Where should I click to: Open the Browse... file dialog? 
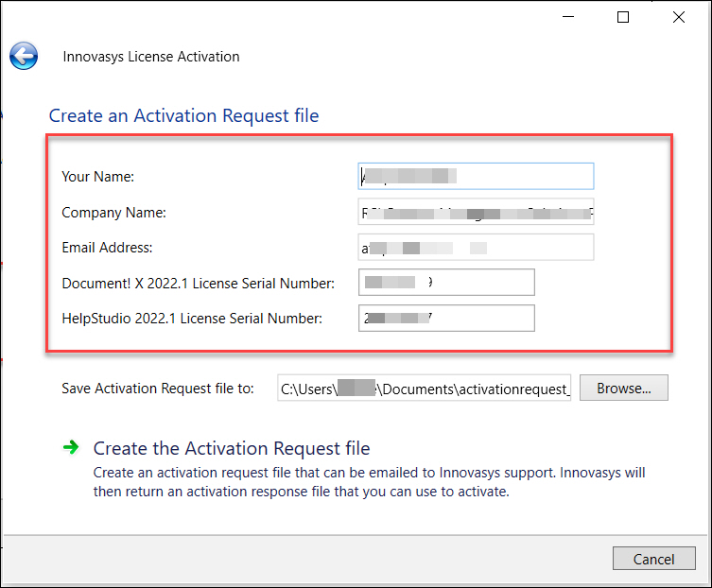tap(624, 389)
